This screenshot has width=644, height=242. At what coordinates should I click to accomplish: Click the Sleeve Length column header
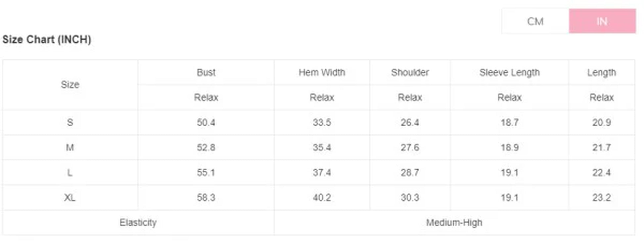coord(509,72)
